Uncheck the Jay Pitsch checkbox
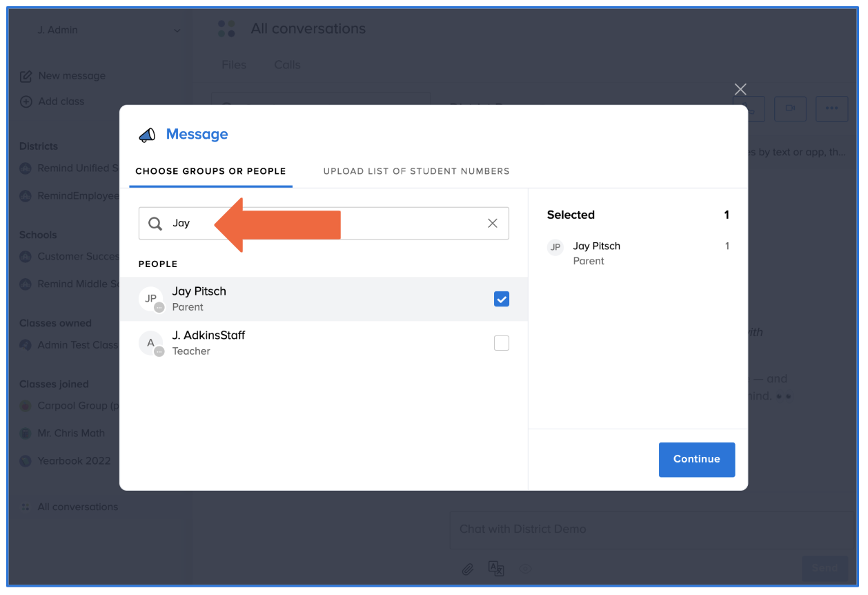The height and width of the screenshot is (595, 868). click(x=502, y=299)
